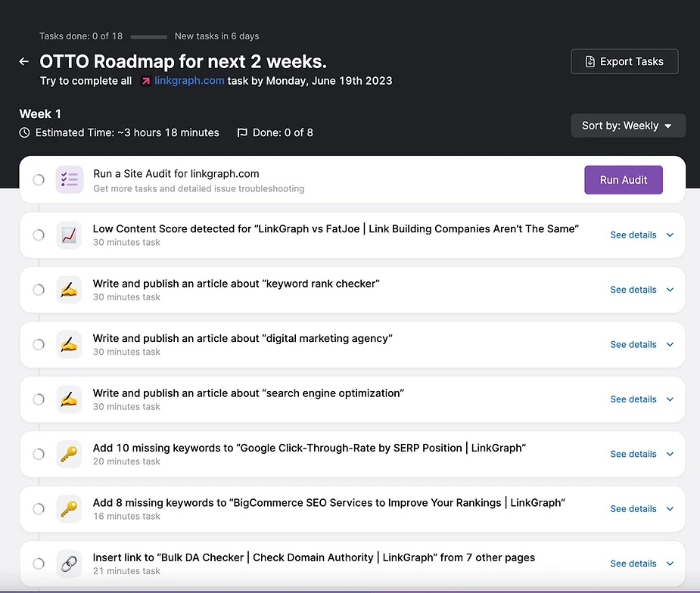Image resolution: width=700 pixels, height=593 pixels.
Task: Mark the Add 8 missing keywords task done
Action: pos(39,509)
